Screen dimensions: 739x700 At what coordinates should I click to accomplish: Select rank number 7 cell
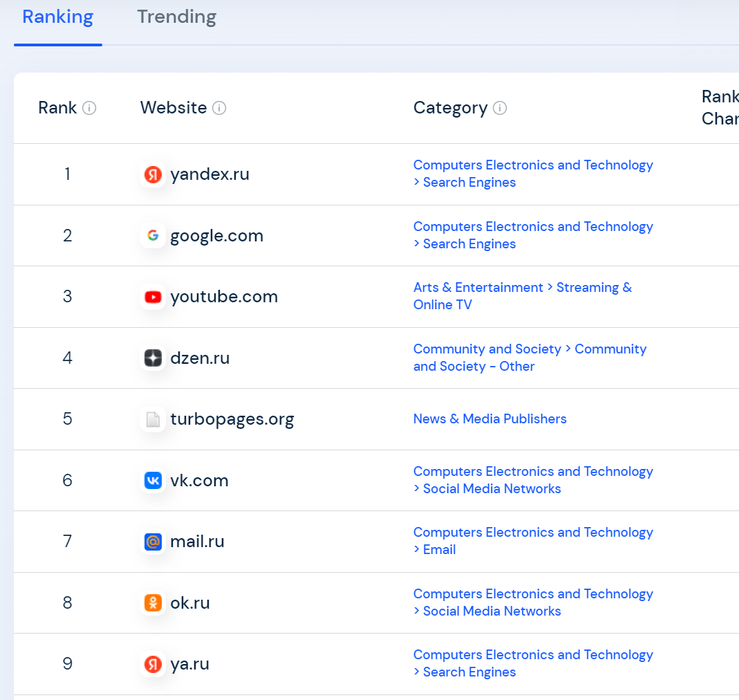(67, 542)
